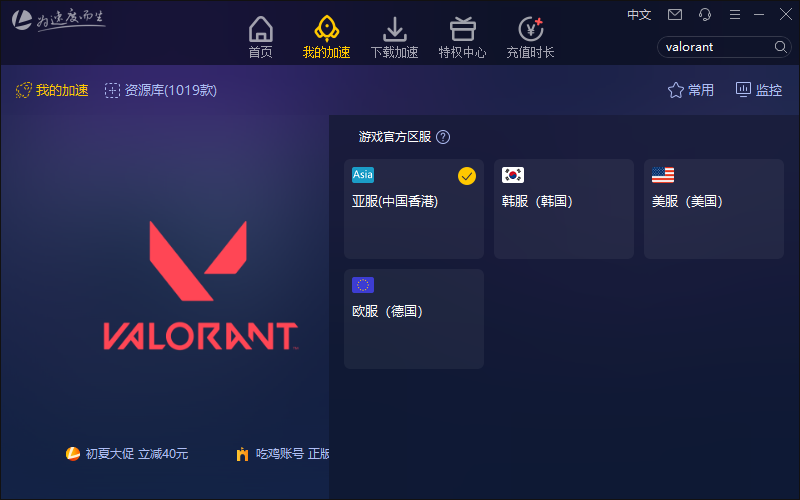Click the US flag icon
Image resolution: width=800 pixels, height=500 pixels.
coord(663,175)
